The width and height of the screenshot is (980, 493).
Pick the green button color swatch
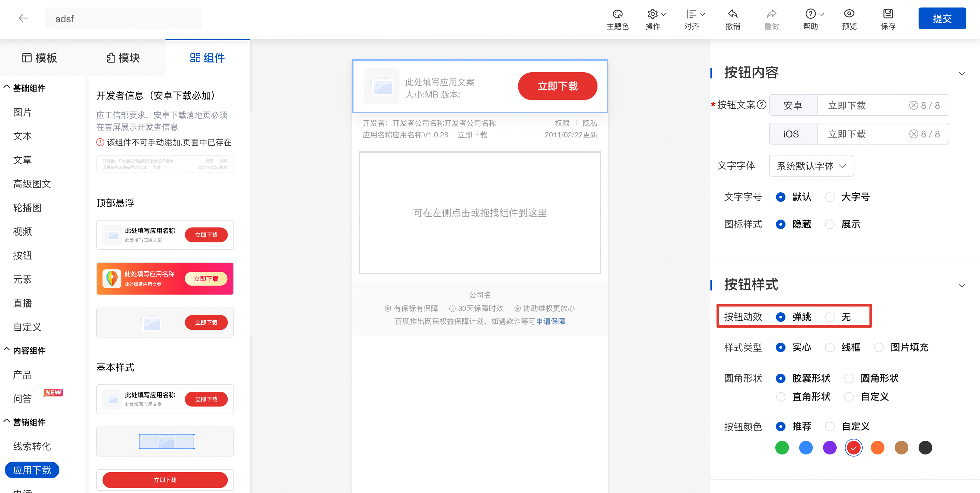(x=782, y=448)
